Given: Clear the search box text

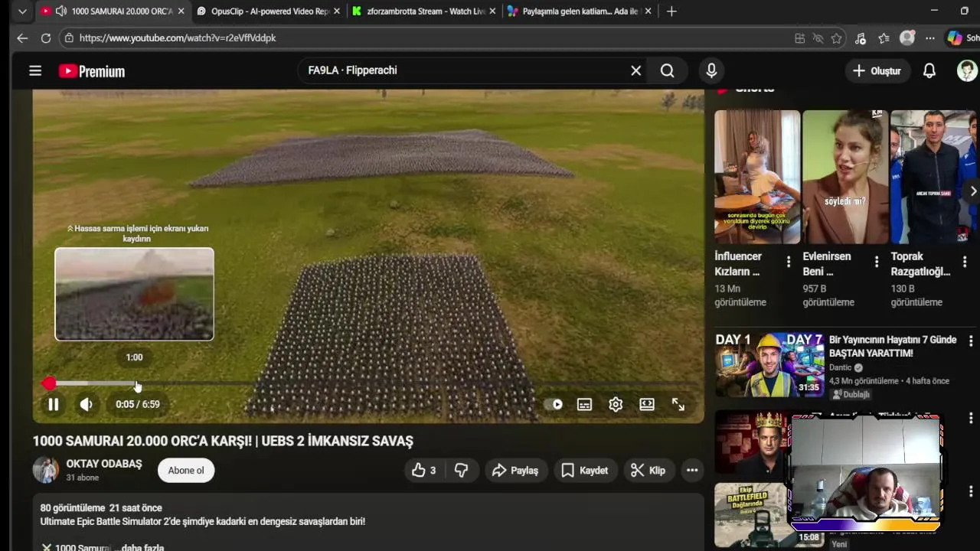Looking at the screenshot, I should coord(635,70).
